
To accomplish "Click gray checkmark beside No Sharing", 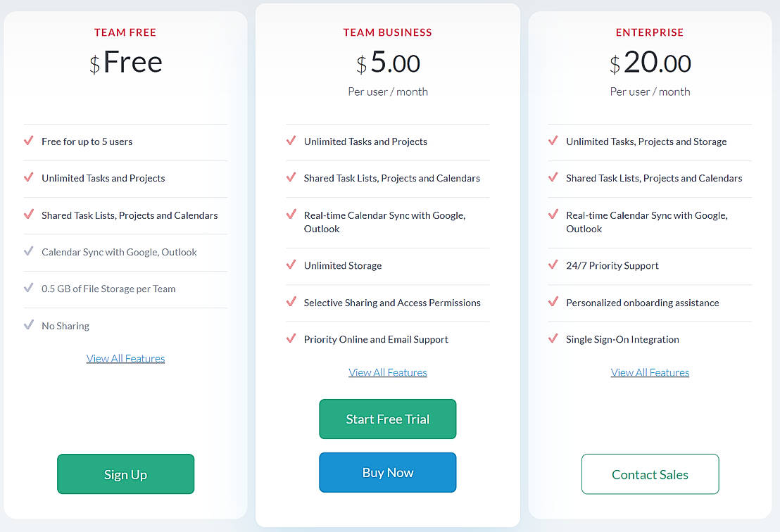I will (x=29, y=325).
